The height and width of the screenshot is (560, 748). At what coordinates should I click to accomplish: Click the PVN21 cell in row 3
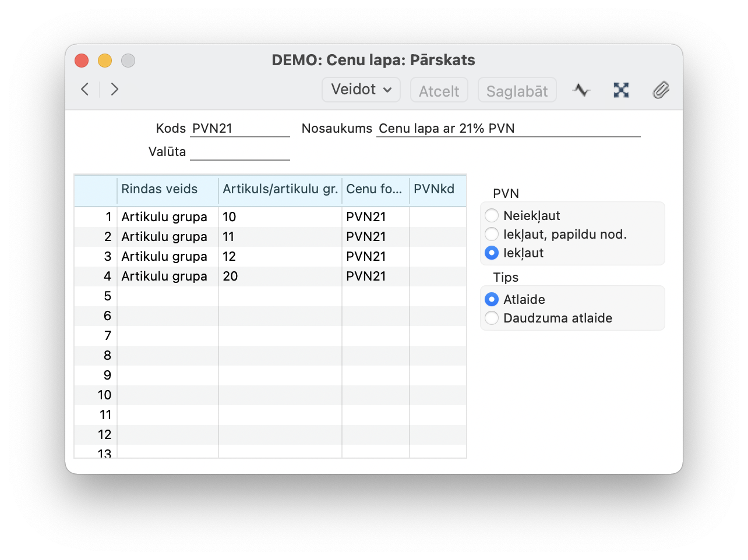[375, 257]
